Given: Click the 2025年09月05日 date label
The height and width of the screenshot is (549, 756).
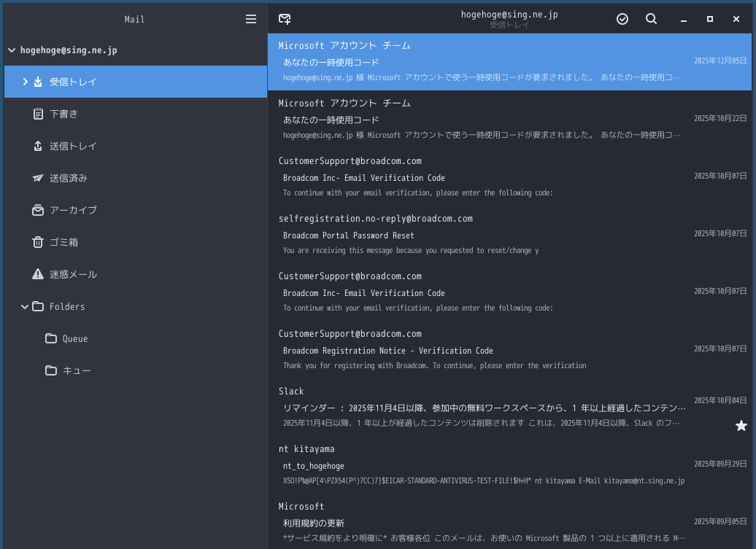Looking at the screenshot, I should tap(720, 521).
